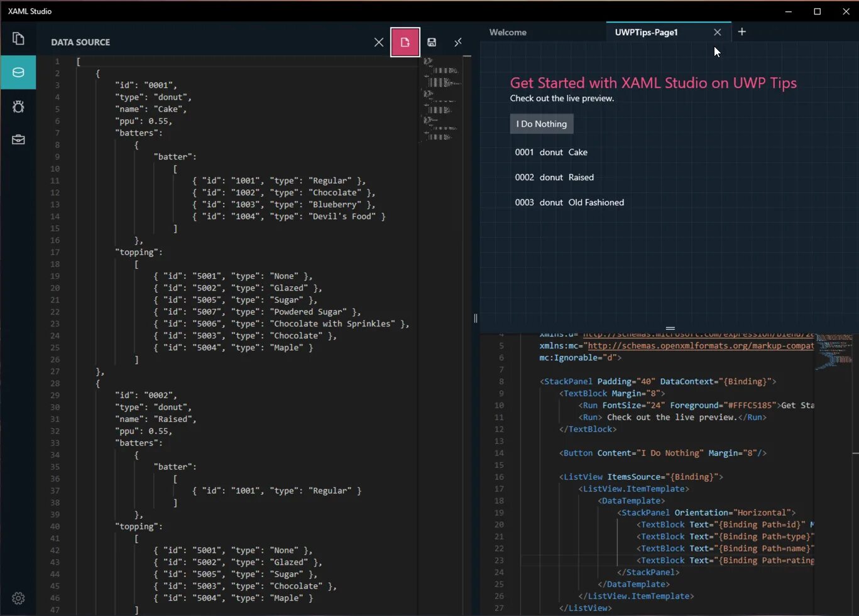Click TextBlock line with Binding Path=id
This screenshot has width=859, height=616.
point(725,525)
